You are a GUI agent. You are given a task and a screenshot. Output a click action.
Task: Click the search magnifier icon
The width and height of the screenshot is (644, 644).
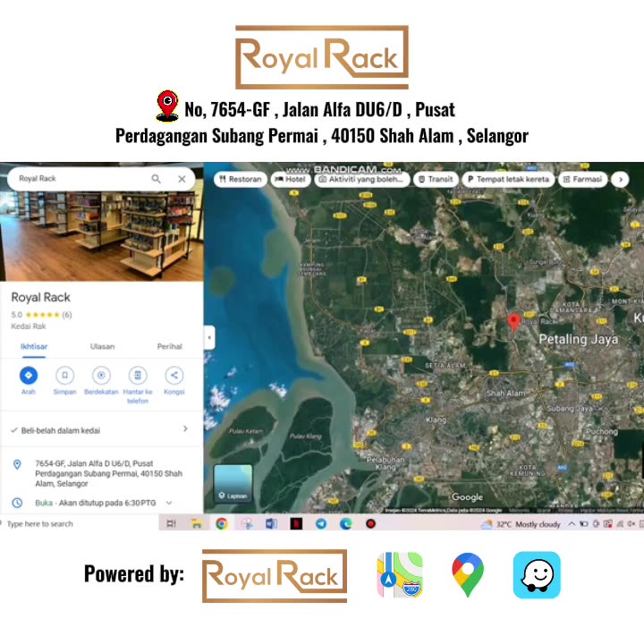click(157, 179)
